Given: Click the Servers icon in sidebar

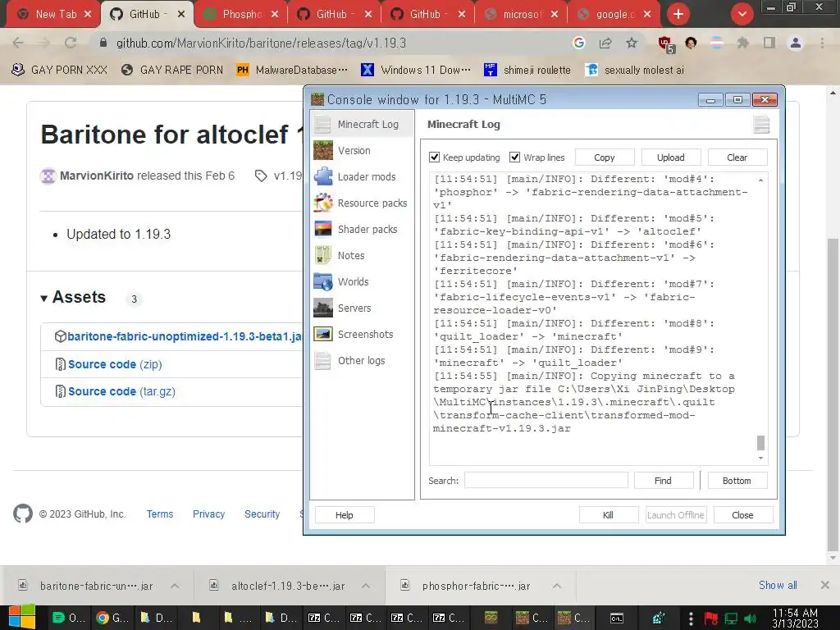Looking at the screenshot, I should [323, 308].
